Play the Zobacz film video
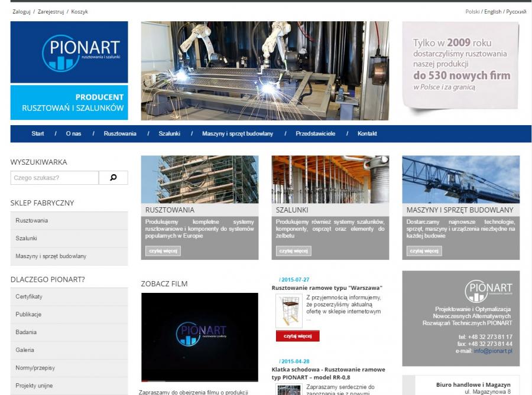This screenshot has height=395, width=532. (200, 337)
